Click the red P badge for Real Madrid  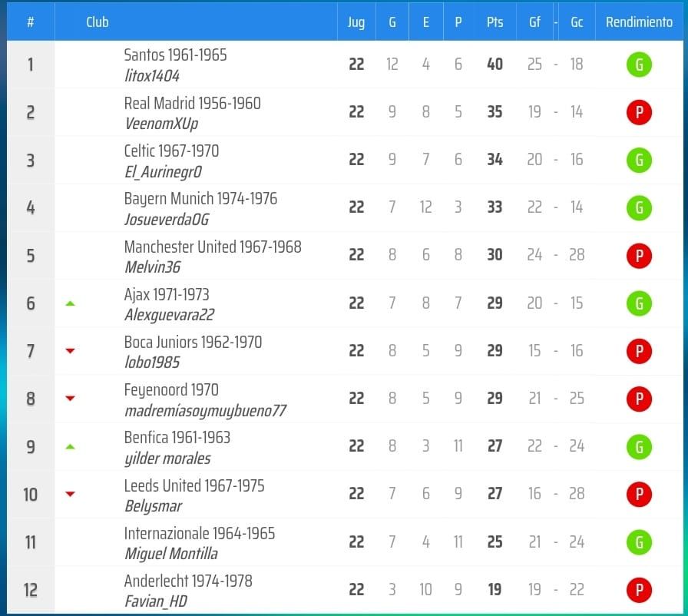(x=639, y=113)
